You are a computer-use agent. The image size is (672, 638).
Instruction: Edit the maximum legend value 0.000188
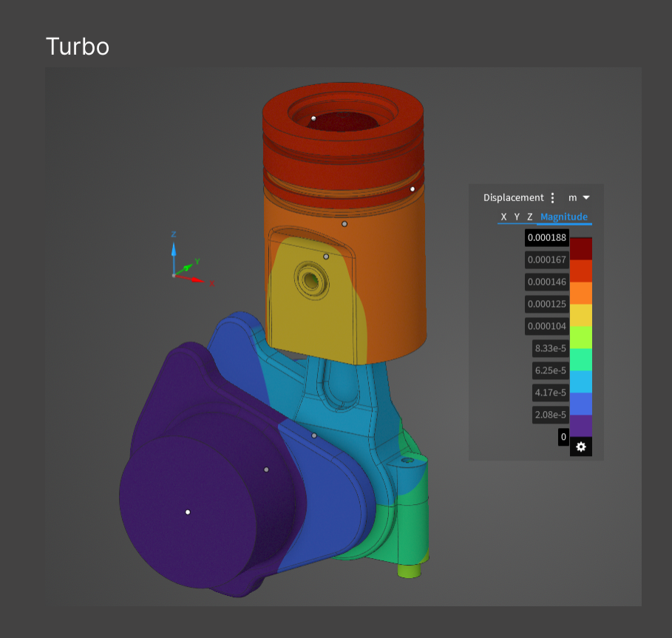point(547,237)
